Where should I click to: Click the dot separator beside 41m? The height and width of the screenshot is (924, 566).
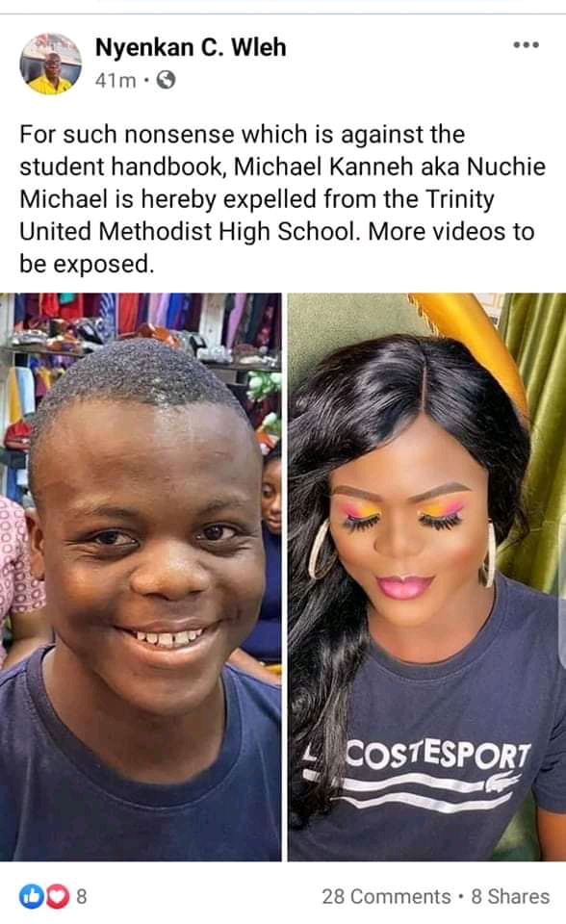point(146,80)
